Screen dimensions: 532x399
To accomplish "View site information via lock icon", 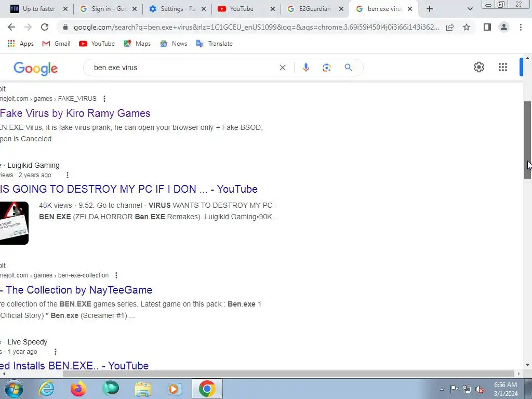I will [x=65, y=27].
